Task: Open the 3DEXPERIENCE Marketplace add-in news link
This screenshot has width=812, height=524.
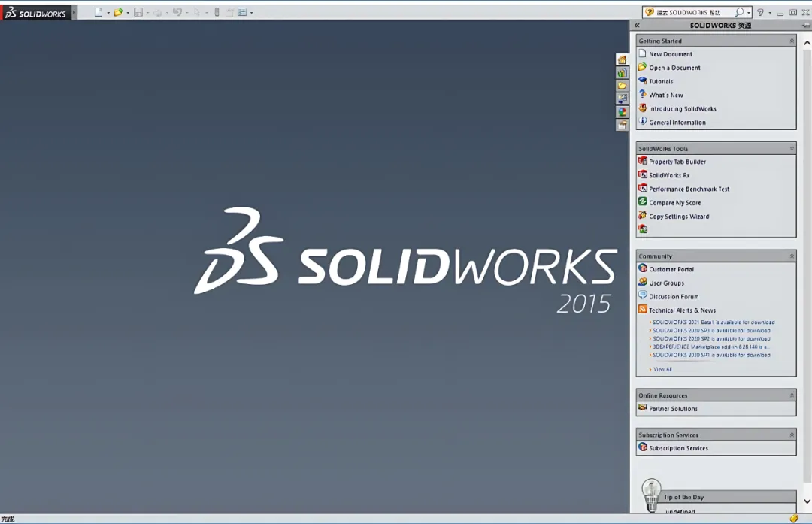Action: point(711,347)
